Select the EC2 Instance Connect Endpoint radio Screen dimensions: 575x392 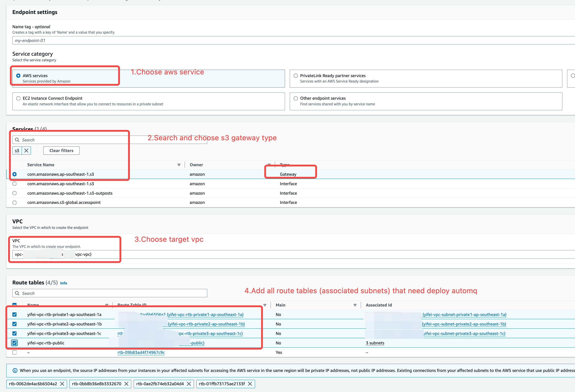click(x=18, y=99)
